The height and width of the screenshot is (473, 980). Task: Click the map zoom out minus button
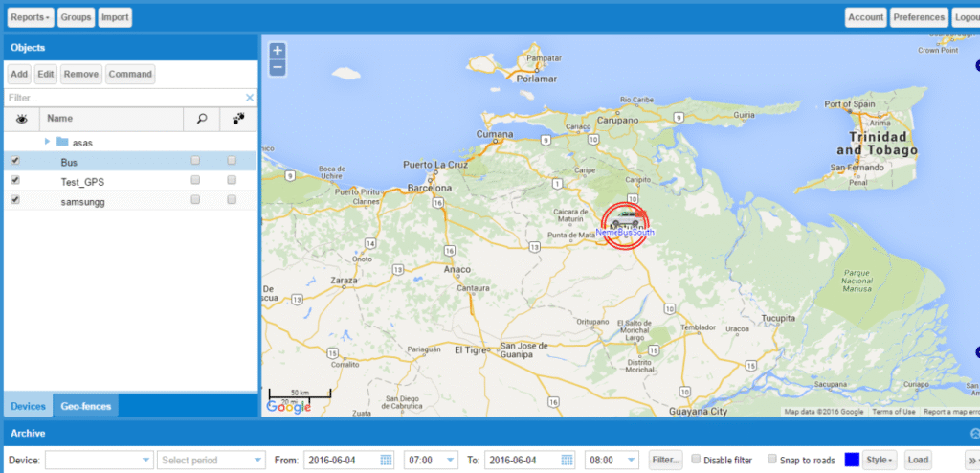(x=278, y=67)
